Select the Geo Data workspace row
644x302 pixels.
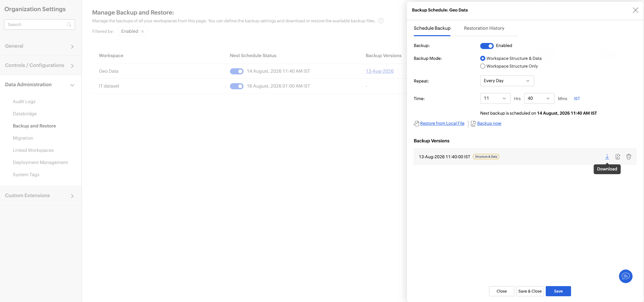pos(249,71)
